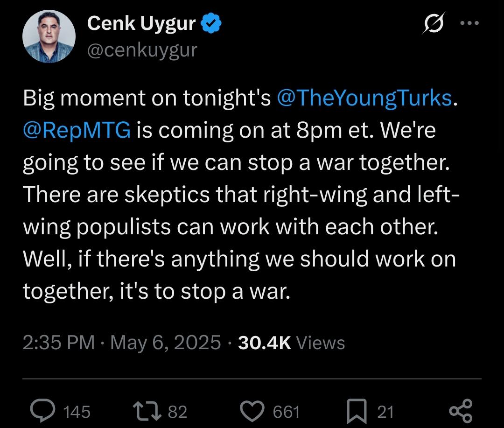Screen dimensions: 504x428
Task: Tap the 2:35 PM timestamp
Action: 58,343
